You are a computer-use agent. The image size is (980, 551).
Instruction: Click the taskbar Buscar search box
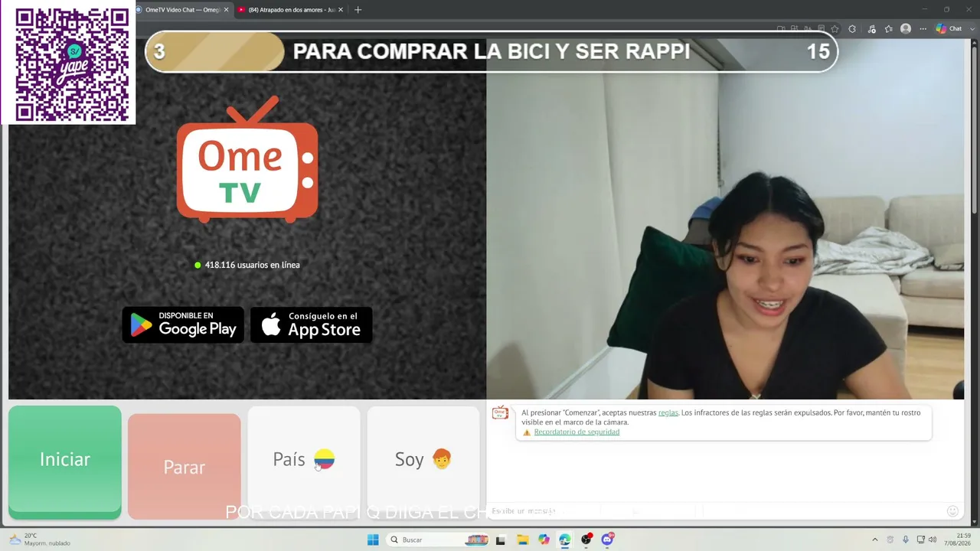click(x=438, y=540)
